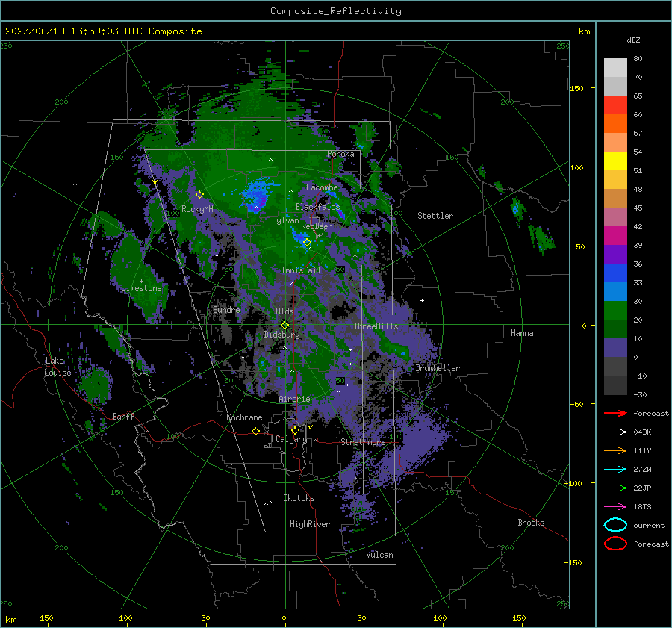Click the yellow diamond marker near RedDeer
672x628 pixels.
point(307,243)
